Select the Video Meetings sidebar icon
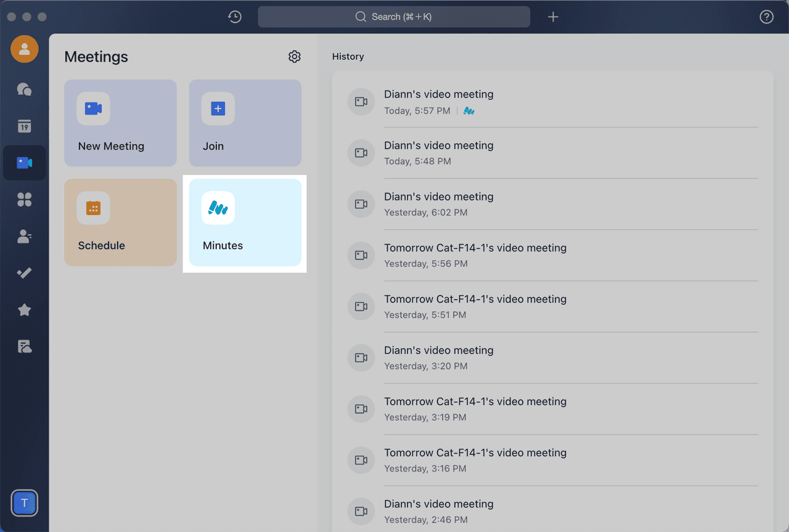This screenshot has width=789, height=532. point(25,163)
